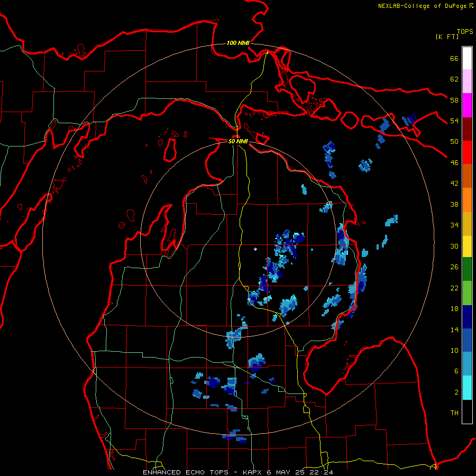Viewport: 476px width, 476px height.
Task: Click the light pink legend swatch
Action: click(467, 81)
